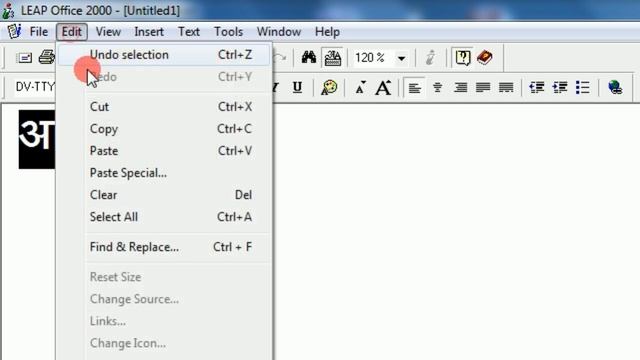Click the spell check icon beside binoculars
The image size is (640, 360).
(x=333, y=58)
